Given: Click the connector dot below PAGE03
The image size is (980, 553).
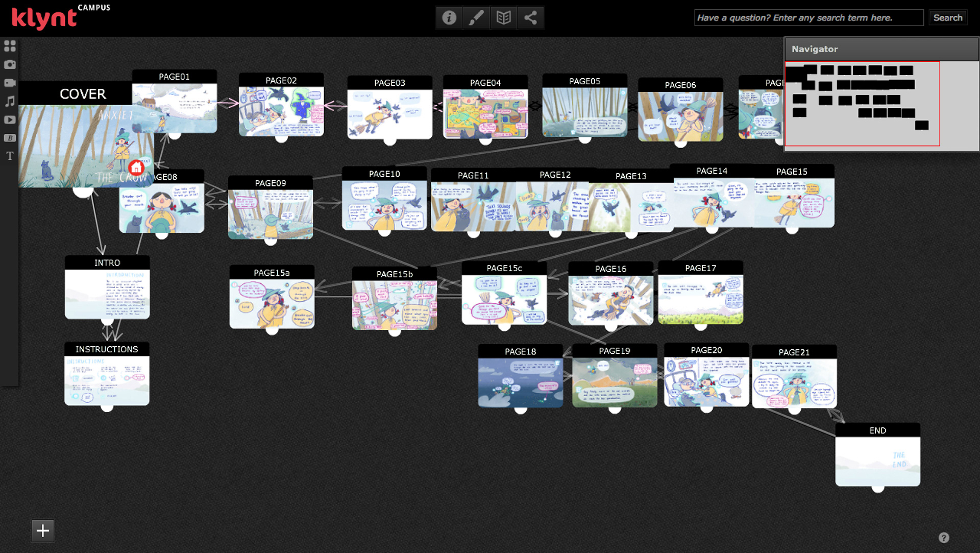Looking at the screenshot, I should tap(389, 141).
